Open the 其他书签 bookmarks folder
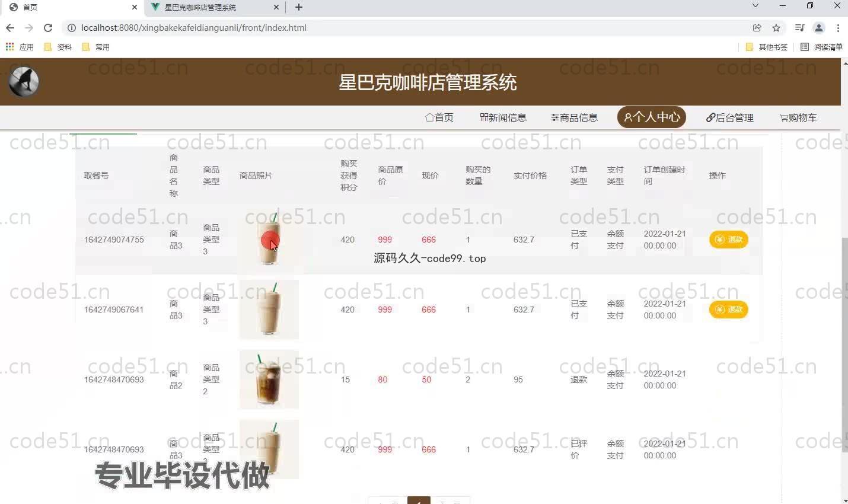Viewport: 848px width, 504px height. [x=767, y=47]
